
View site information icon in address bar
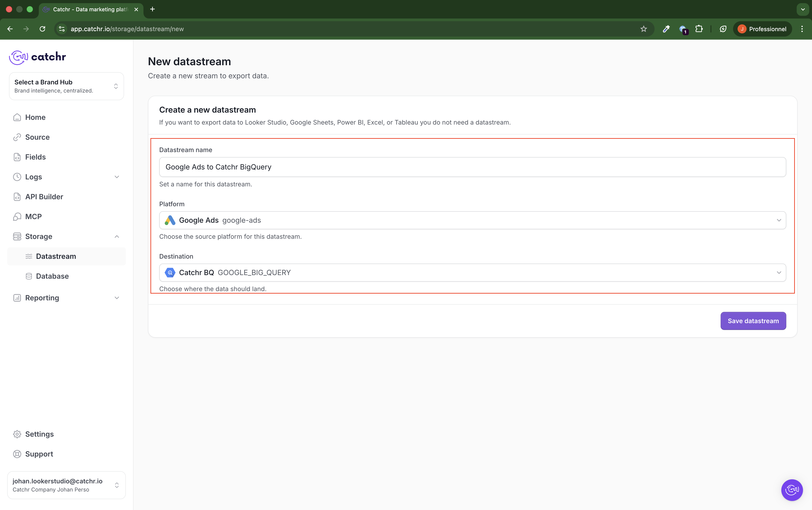click(62, 29)
